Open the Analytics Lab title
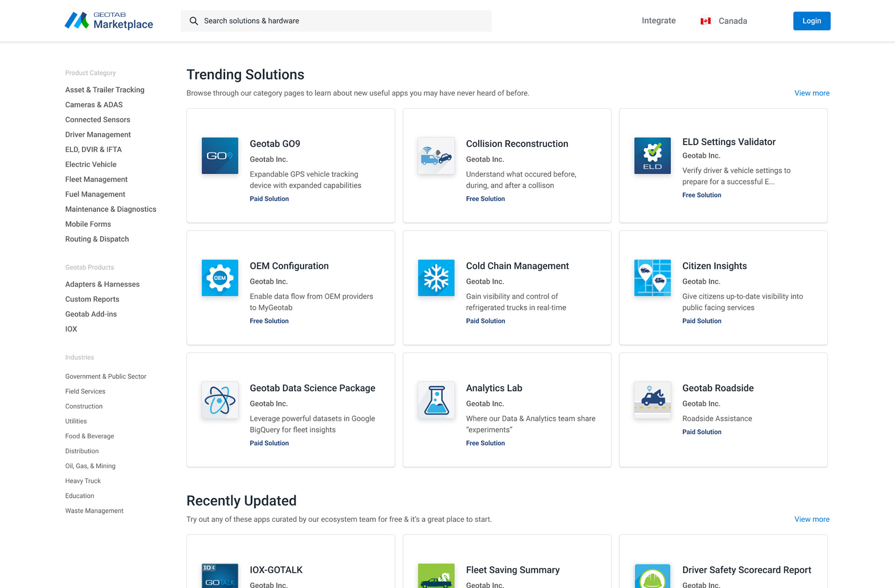The image size is (895, 588). tap(494, 388)
